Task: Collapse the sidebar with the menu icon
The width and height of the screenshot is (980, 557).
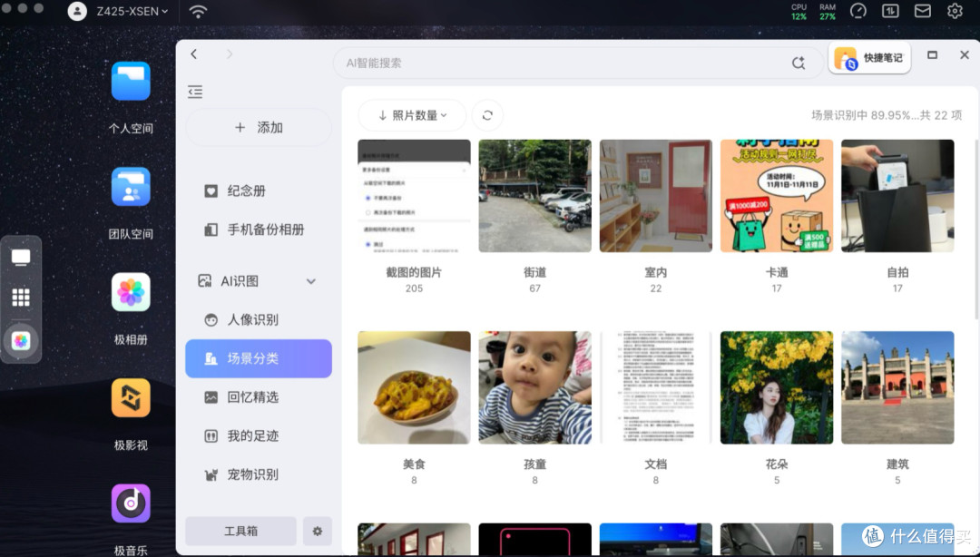Action: click(x=195, y=92)
